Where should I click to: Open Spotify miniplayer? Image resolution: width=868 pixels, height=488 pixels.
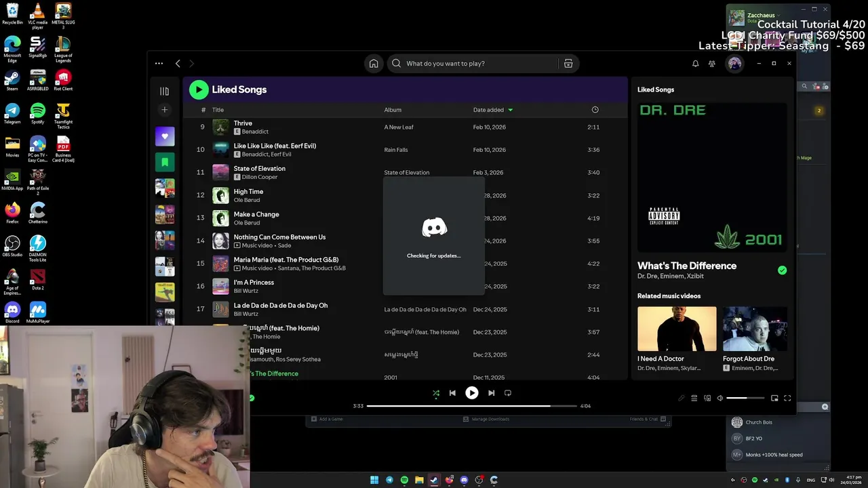[x=774, y=399]
